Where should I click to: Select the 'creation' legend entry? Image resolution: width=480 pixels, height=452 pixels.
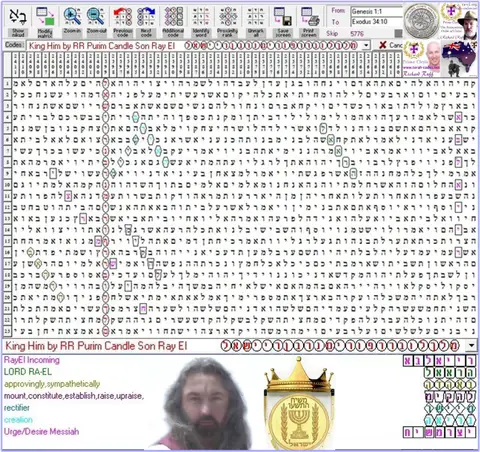tap(18, 420)
